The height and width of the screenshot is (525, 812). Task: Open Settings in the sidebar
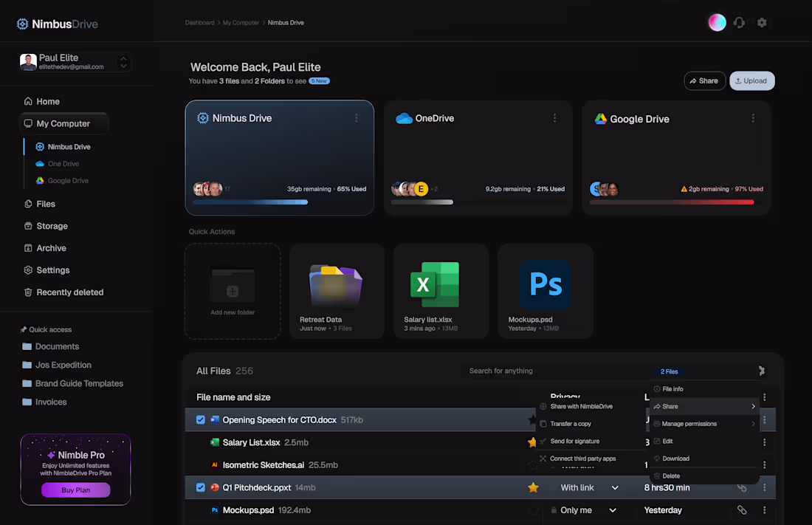click(47, 270)
